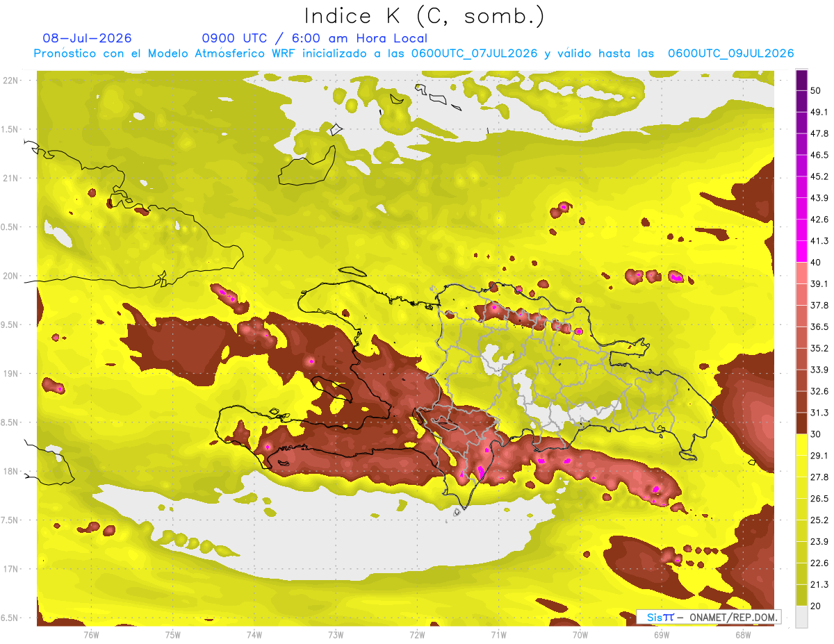Click the valid-until time '0600UTC_09JUL2026'
Image resolution: width=834 pixels, height=644 pixels.
click(730, 53)
